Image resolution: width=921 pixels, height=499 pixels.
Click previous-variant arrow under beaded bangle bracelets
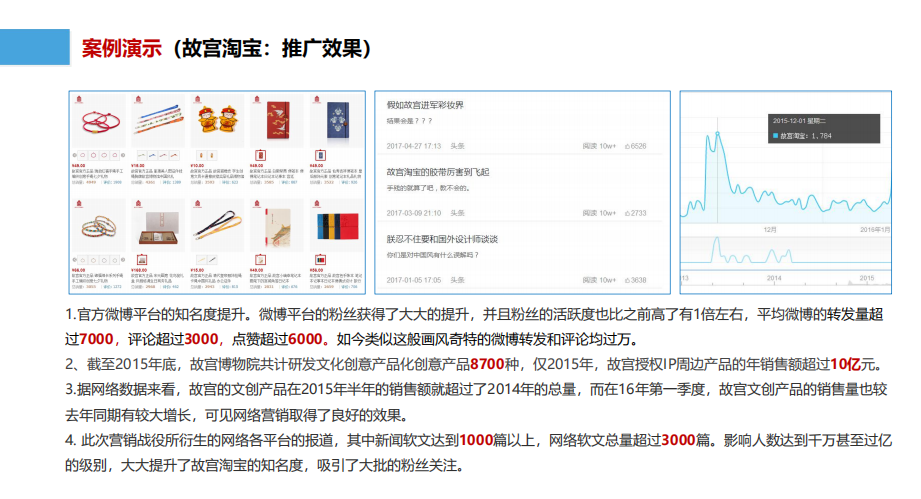coord(75,259)
